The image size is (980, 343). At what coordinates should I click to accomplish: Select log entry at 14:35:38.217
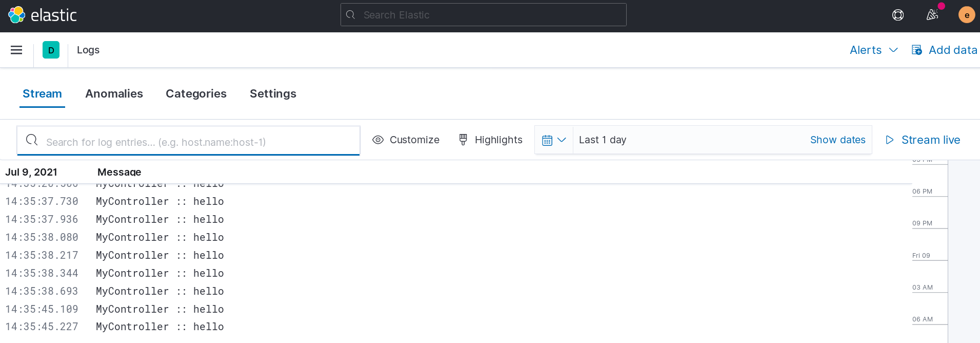tap(456, 255)
